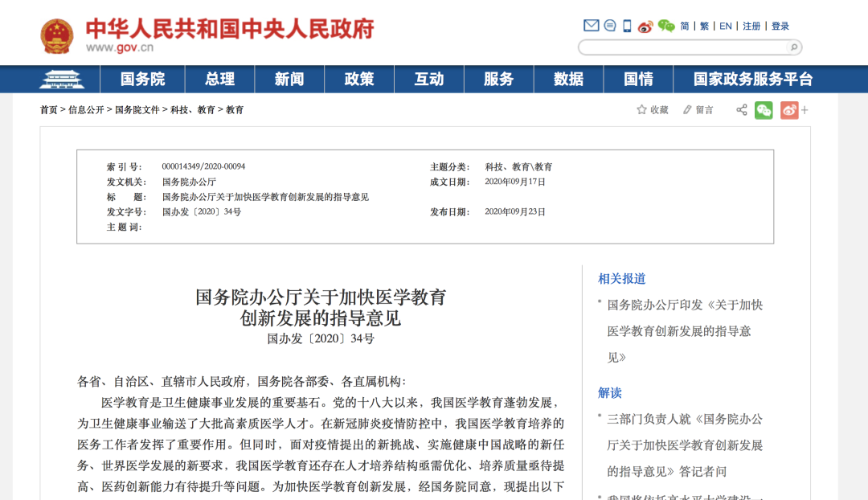The height and width of the screenshot is (500, 868).
Task: Click the site title 中华人民共和国中央人民政府
Action: click(x=230, y=29)
